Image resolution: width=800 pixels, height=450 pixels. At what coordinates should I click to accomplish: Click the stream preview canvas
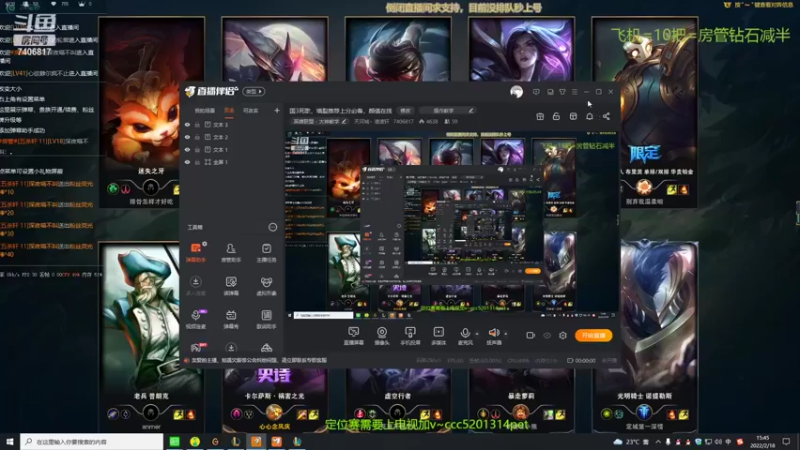[451, 225]
